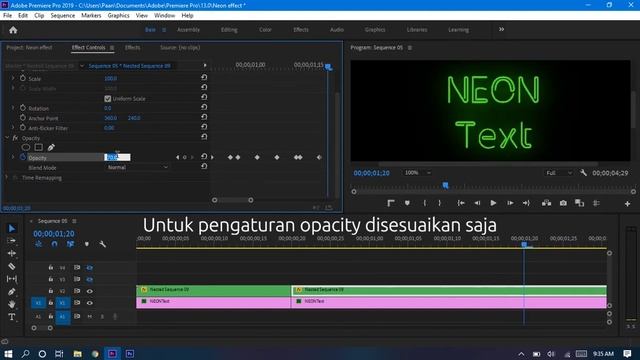Go to Out point in Program Monitor
640x360 pixels.
(x=526, y=203)
